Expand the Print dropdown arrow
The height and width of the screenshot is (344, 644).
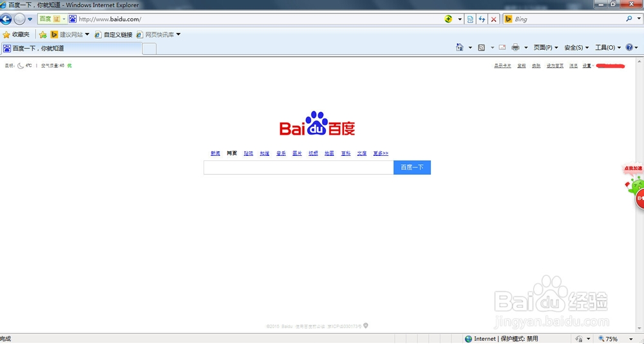526,48
